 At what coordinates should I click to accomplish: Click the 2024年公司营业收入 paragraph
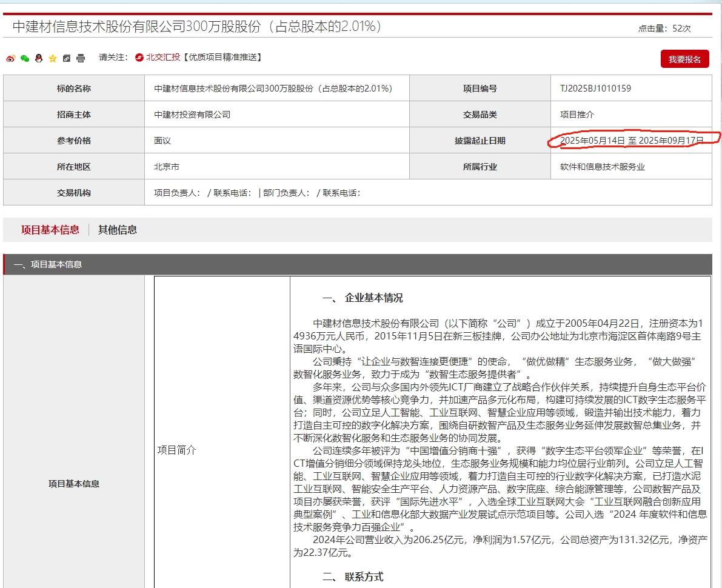pos(501,546)
